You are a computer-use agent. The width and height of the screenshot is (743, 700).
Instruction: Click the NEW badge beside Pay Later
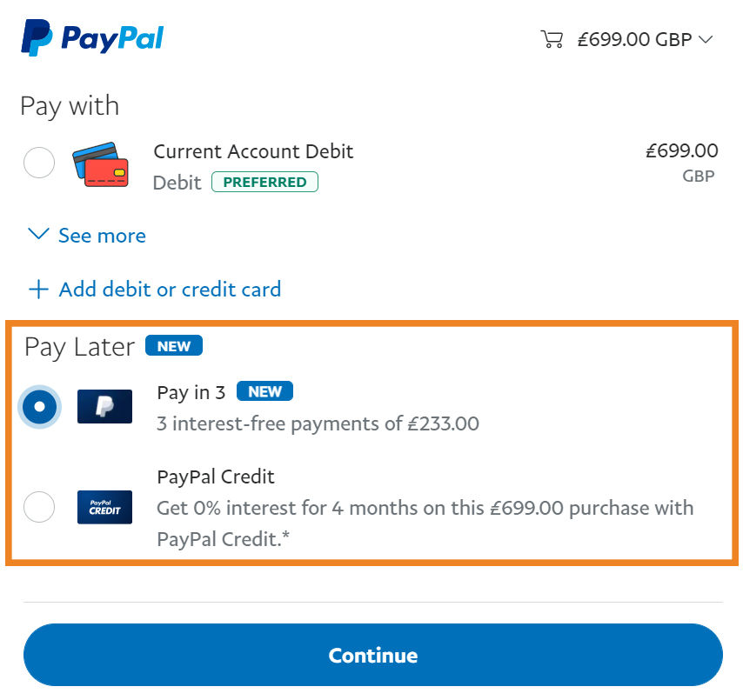[173, 345]
